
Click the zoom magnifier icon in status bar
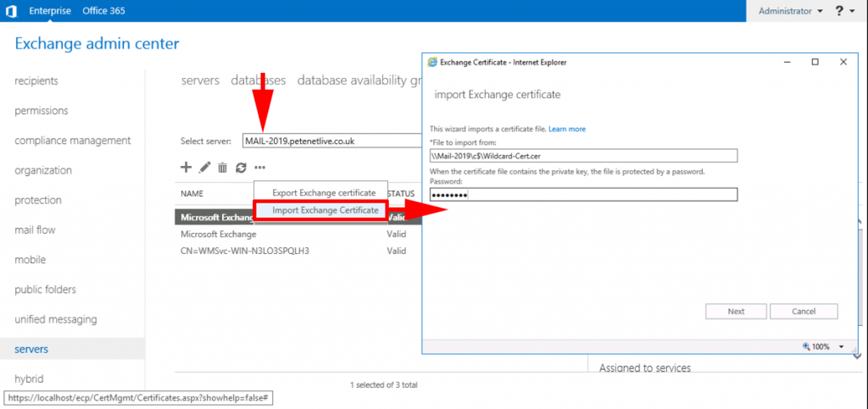coord(805,346)
